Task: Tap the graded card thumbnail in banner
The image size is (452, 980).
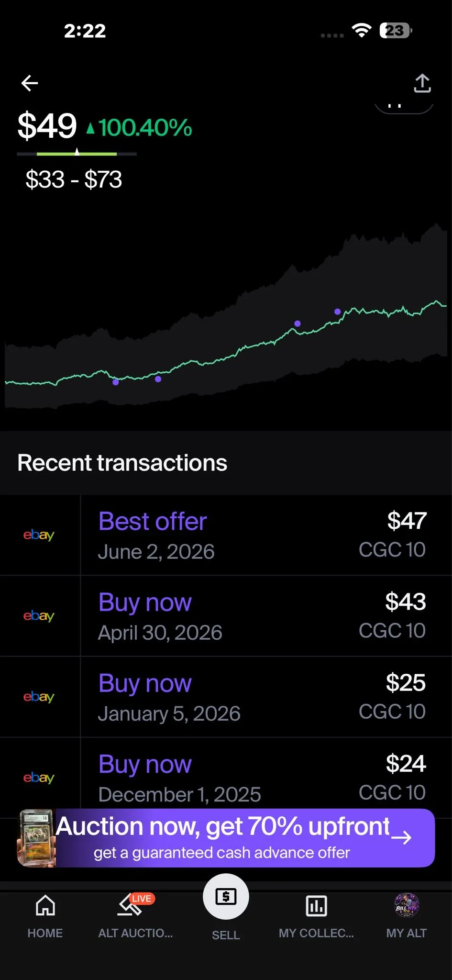Action: (37, 838)
